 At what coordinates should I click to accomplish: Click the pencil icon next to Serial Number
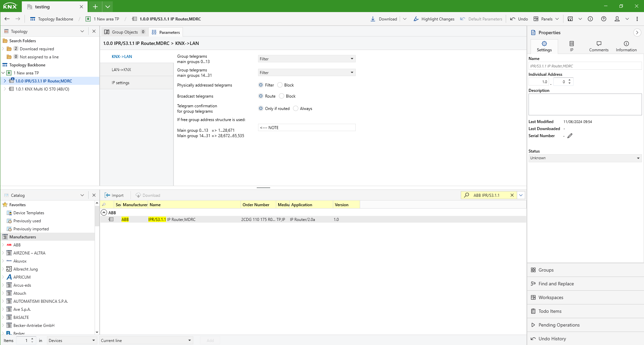tap(570, 136)
